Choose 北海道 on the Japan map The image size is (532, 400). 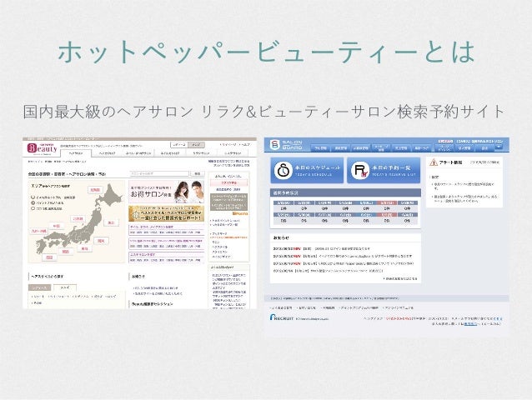(x=95, y=190)
